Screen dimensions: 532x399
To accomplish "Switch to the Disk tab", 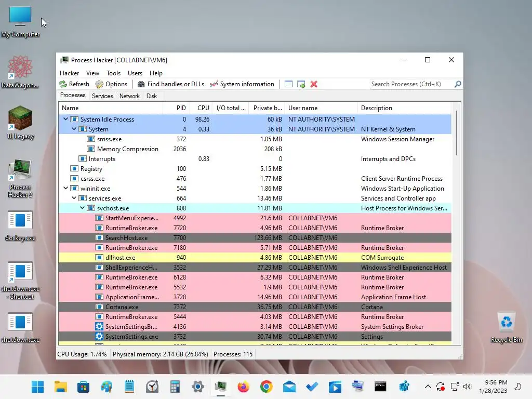I will [x=152, y=96].
